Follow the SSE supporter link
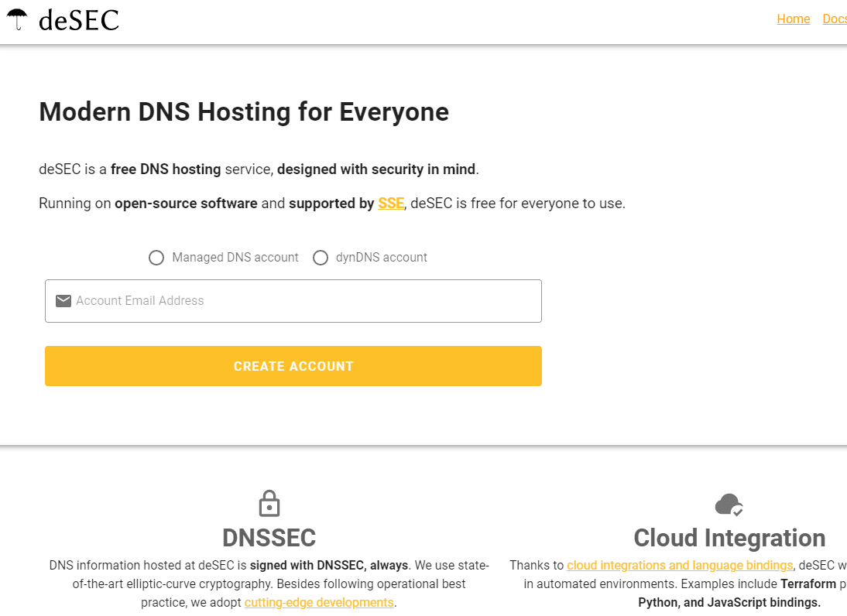 pos(391,204)
